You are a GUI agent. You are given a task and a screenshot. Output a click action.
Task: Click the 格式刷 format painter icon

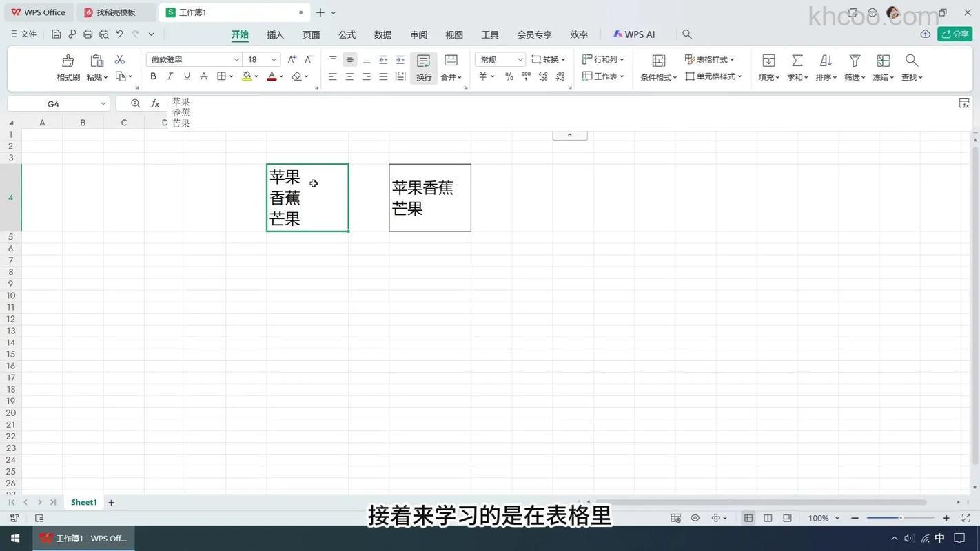[67, 67]
